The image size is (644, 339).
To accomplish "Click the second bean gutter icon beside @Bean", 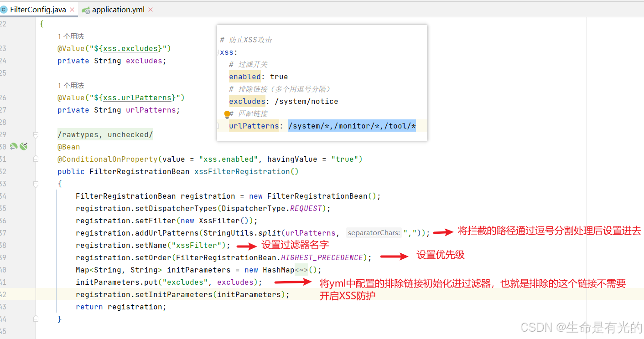I will [x=24, y=146].
